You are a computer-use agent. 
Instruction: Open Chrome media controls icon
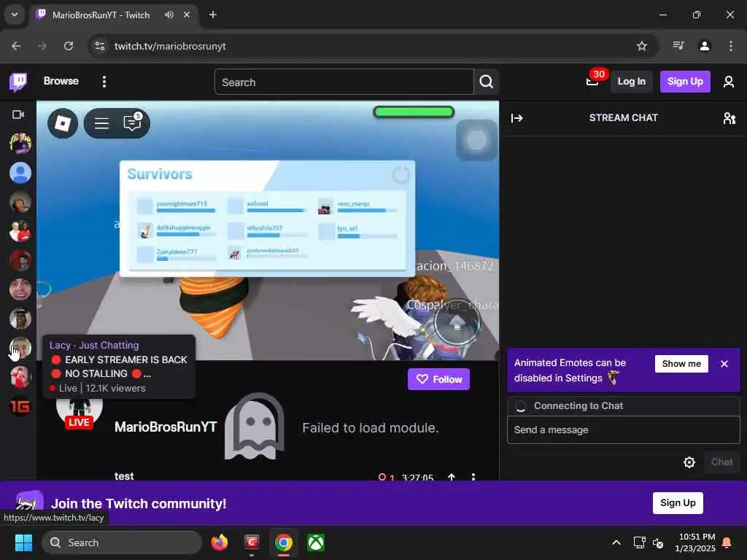[x=678, y=46]
